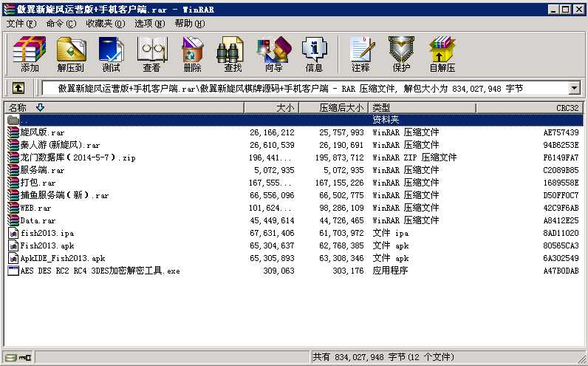Open the 帮助(H) menu

point(190,24)
